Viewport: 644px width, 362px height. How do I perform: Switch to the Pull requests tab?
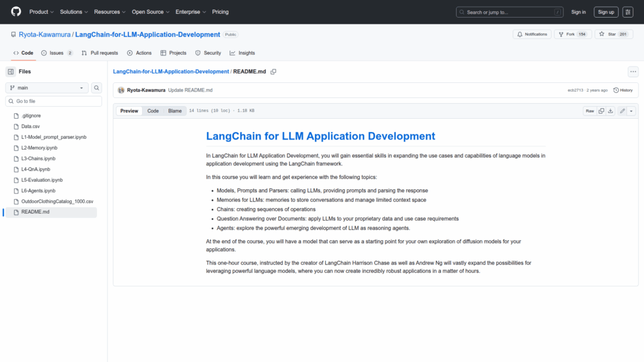coord(100,53)
